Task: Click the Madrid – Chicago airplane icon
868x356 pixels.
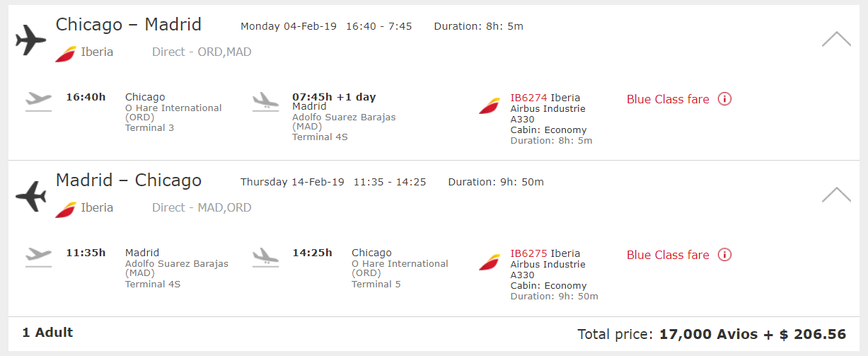Action: coord(30,196)
